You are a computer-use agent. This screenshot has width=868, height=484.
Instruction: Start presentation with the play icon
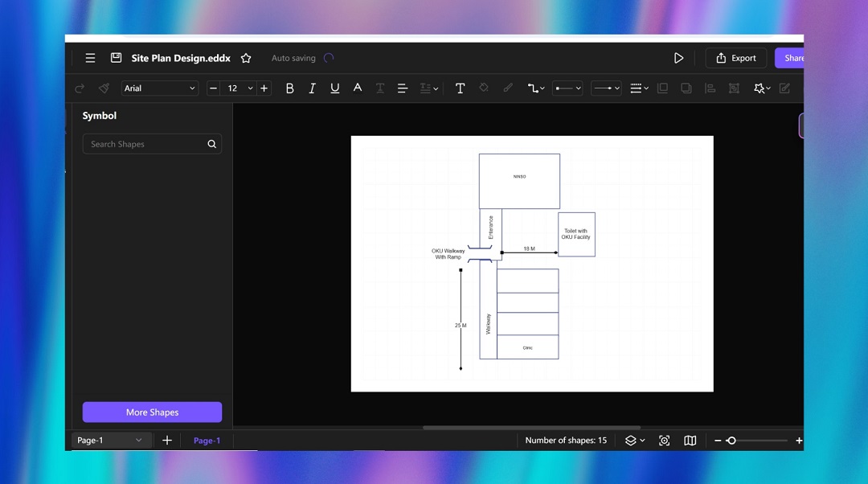[678, 58]
